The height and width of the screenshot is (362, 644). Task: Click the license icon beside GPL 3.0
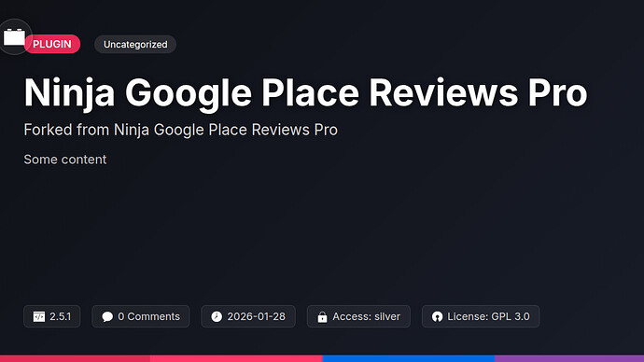click(438, 316)
